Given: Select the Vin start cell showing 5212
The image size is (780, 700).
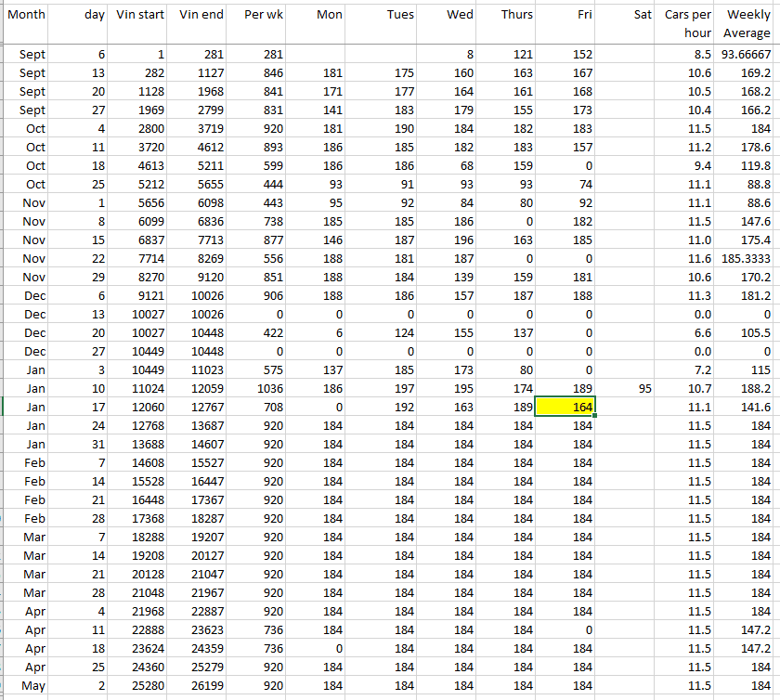Looking at the screenshot, I should click(x=139, y=184).
